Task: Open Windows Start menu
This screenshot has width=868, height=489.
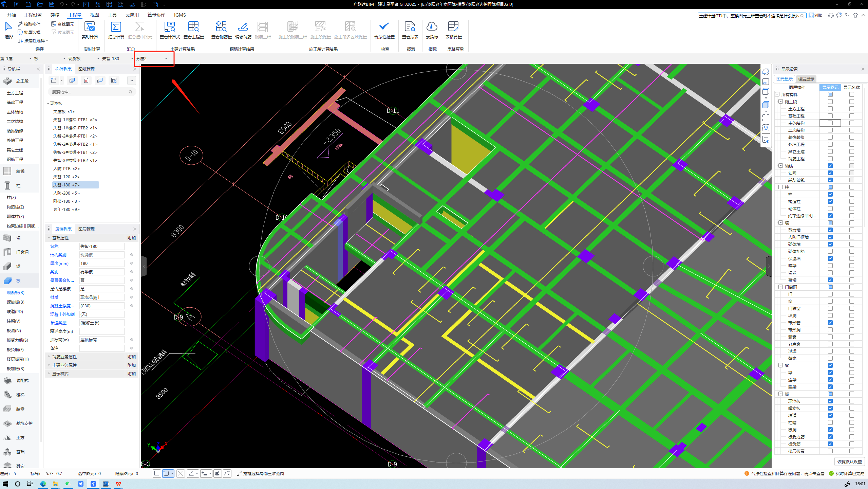Action: pos(5,484)
